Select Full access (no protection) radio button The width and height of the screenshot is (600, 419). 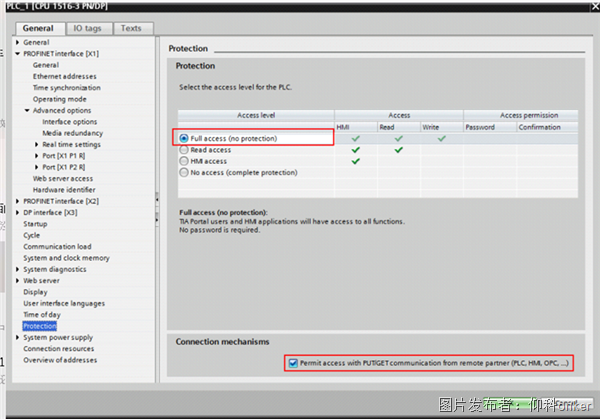pos(184,138)
